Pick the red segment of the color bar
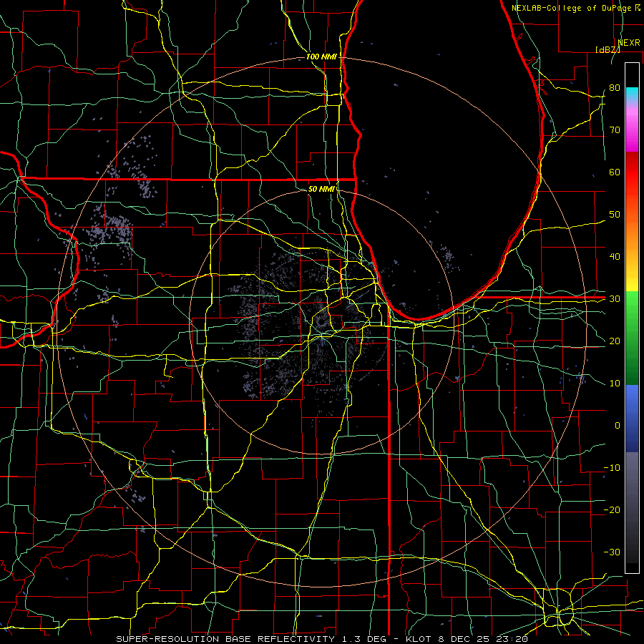This screenshot has height=644, width=644. 632,172
